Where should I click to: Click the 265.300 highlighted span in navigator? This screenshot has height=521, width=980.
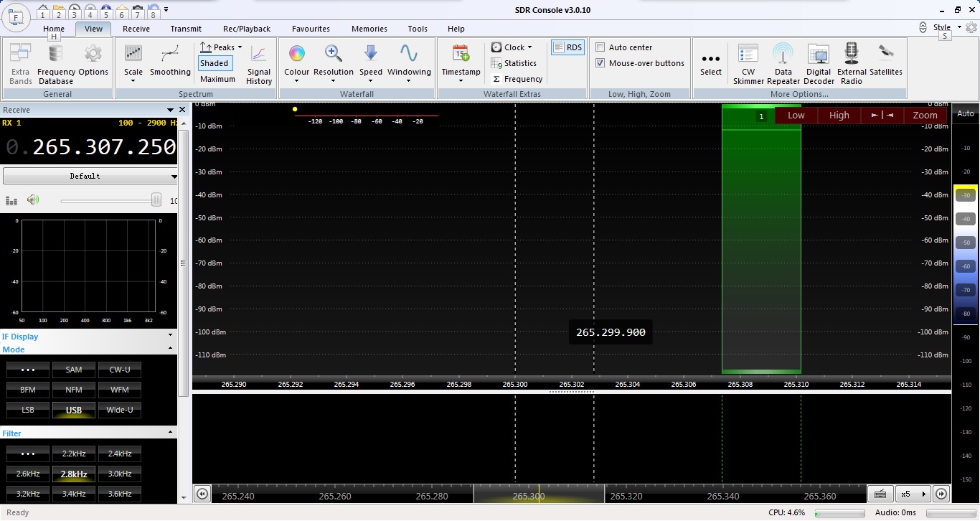click(x=539, y=494)
